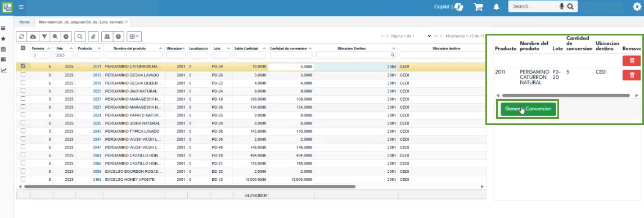
Task: Click the Generar Conversion button
Action: pyautogui.click(x=528, y=109)
